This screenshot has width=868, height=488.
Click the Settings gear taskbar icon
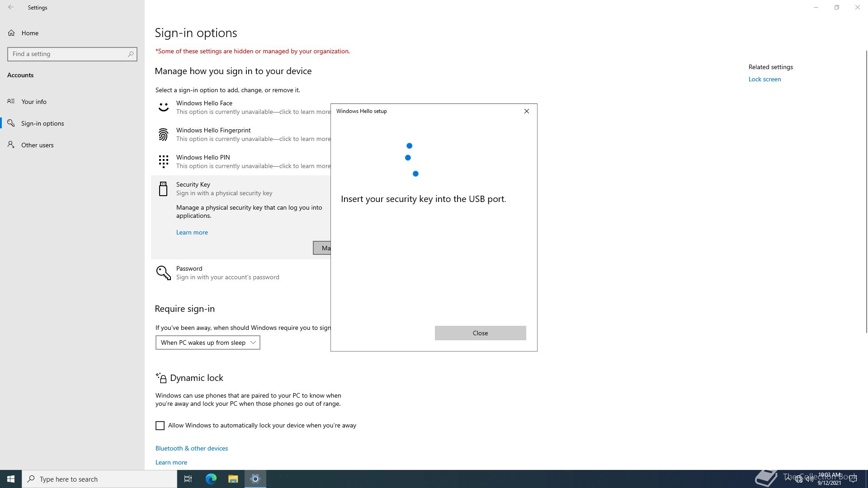[255, 479]
